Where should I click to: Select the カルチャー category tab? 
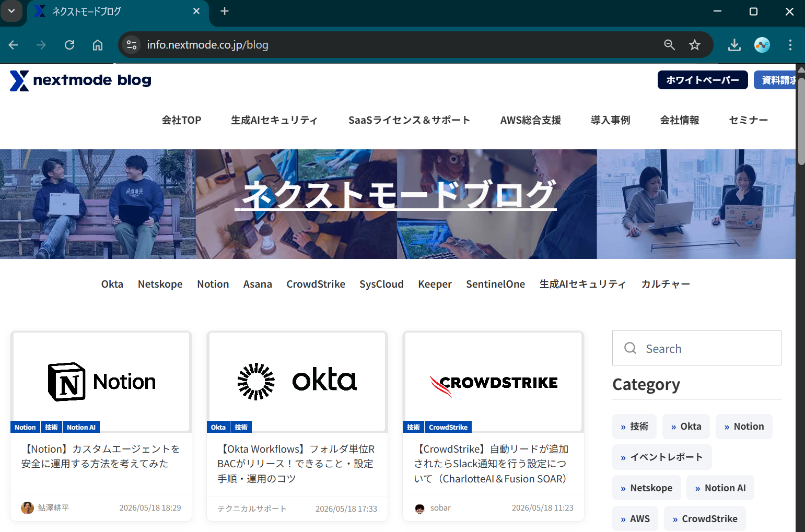(x=666, y=284)
